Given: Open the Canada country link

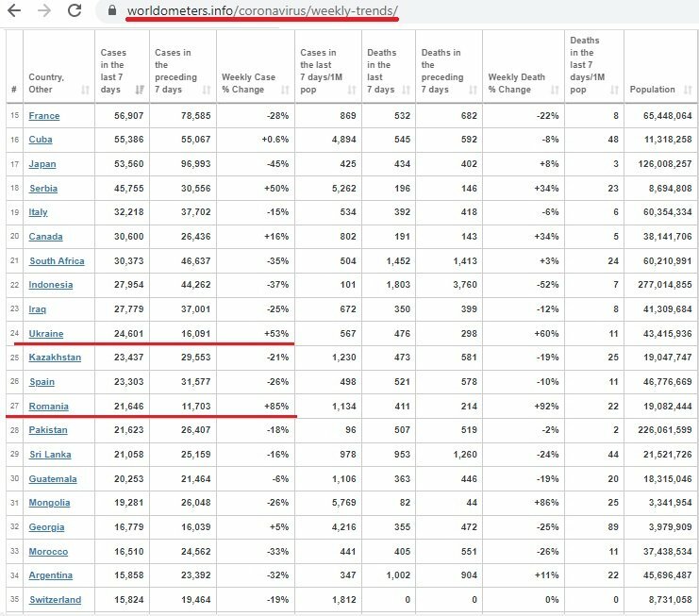Looking at the screenshot, I should [x=45, y=237].
